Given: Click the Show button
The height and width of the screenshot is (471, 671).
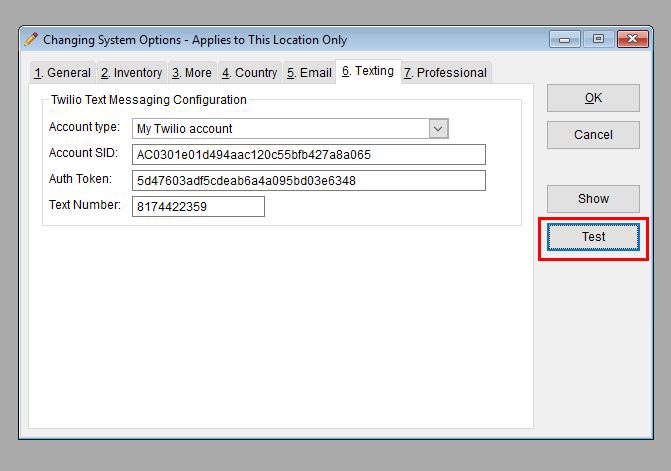Looking at the screenshot, I should (593, 198).
